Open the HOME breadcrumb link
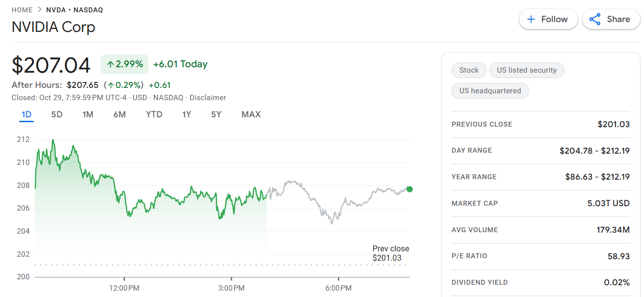The width and height of the screenshot is (644, 297). pyautogui.click(x=22, y=10)
